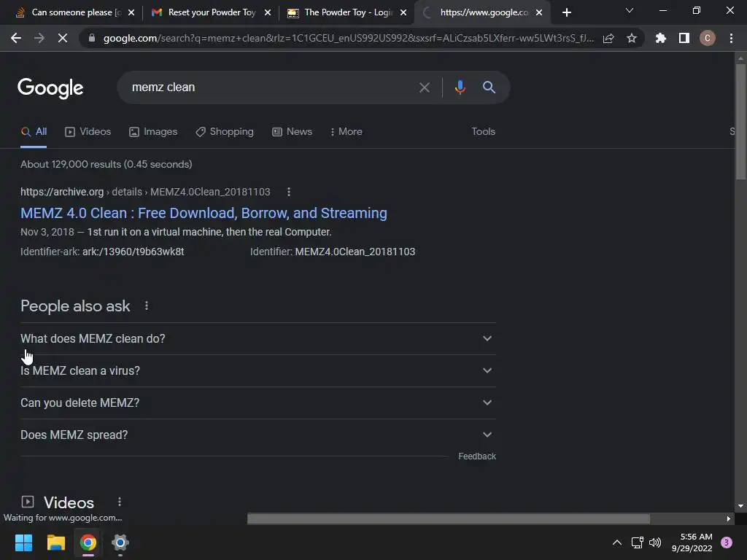The image size is (747, 560).
Task: Click the 'People also ask' heading
Action: click(75, 306)
